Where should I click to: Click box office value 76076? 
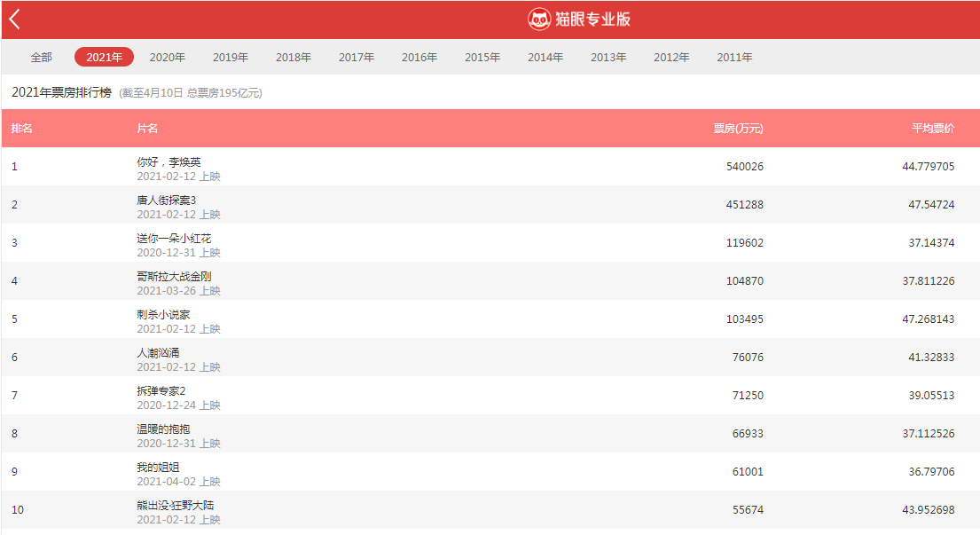click(748, 357)
